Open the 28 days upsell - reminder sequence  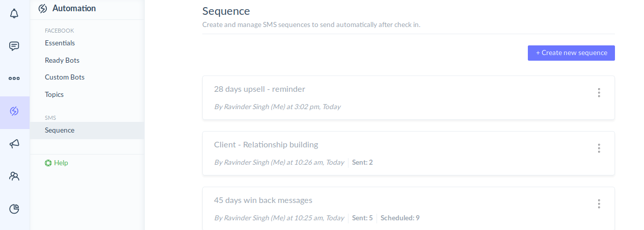coord(259,89)
